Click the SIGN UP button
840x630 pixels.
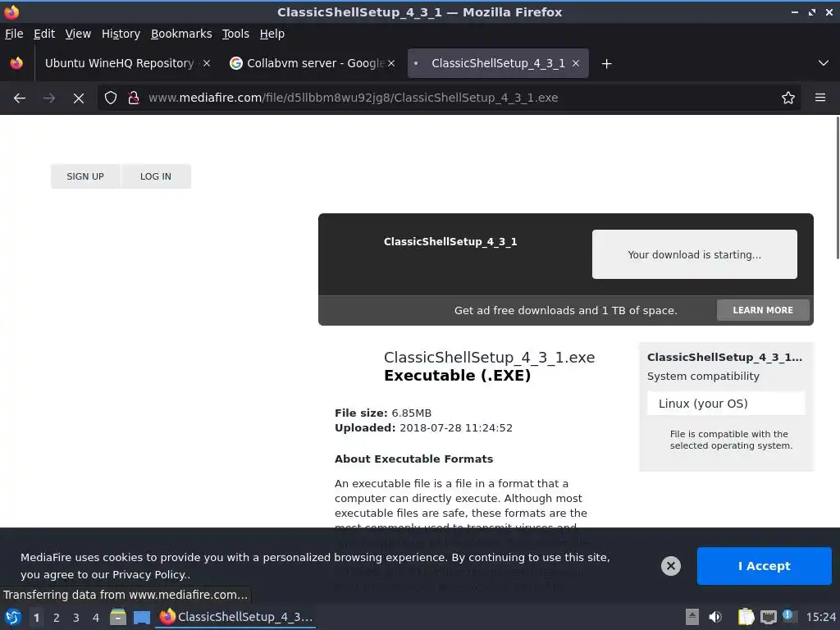coord(85,176)
